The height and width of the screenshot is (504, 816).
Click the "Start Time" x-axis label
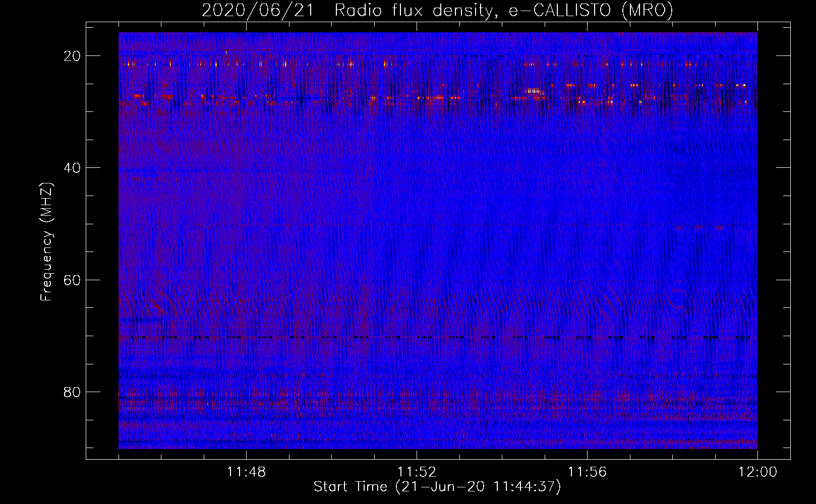pos(350,487)
